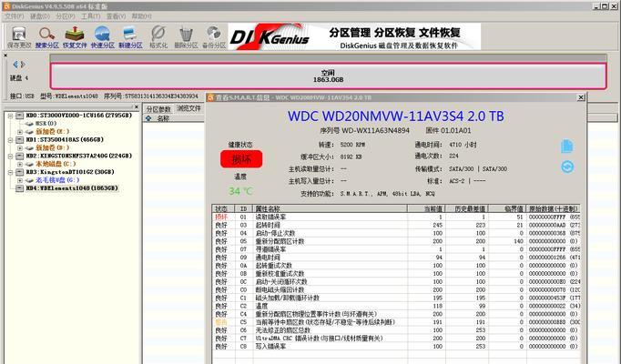The image size is (621, 364).
Task: Close the left disk tree panel
Action: click(137, 106)
